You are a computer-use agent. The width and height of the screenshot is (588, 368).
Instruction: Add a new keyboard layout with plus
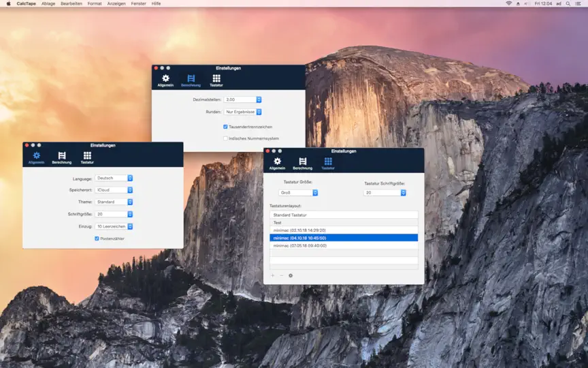pos(273,275)
